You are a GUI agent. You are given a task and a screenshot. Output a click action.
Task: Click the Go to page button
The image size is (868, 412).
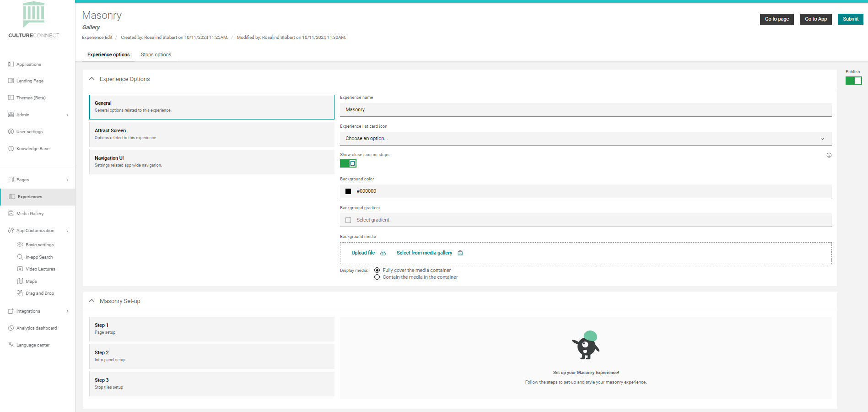point(777,19)
